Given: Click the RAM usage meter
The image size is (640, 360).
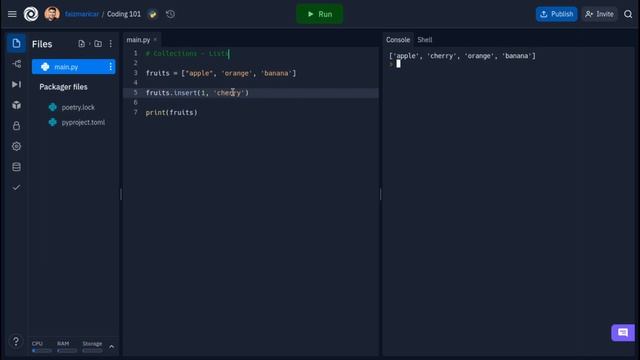Looking at the screenshot, I should click(x=67, y=347).
